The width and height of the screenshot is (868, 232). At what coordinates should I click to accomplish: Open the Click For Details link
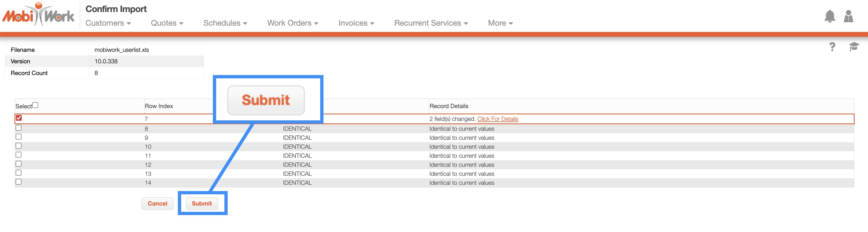coord(497,119)
